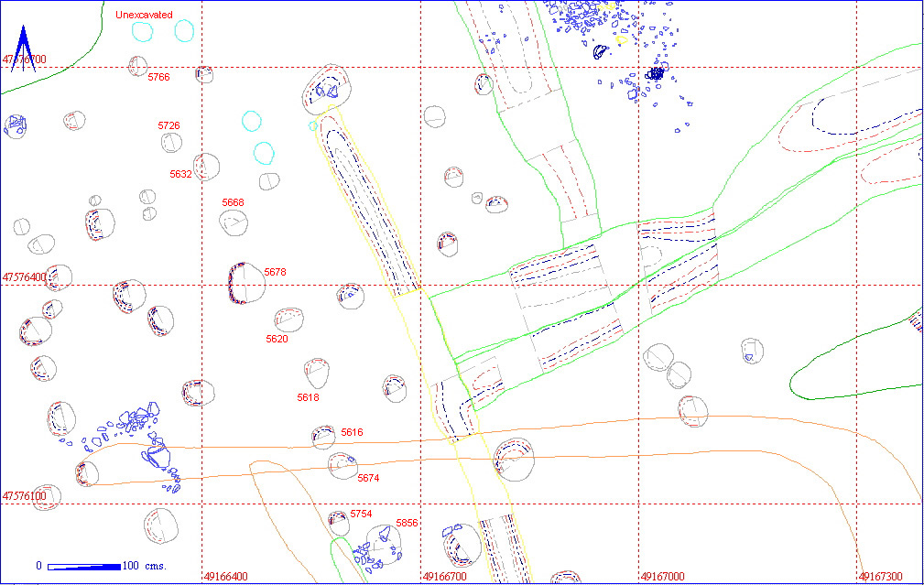
Task: Select feature number 5616
Action: point(352,432)
